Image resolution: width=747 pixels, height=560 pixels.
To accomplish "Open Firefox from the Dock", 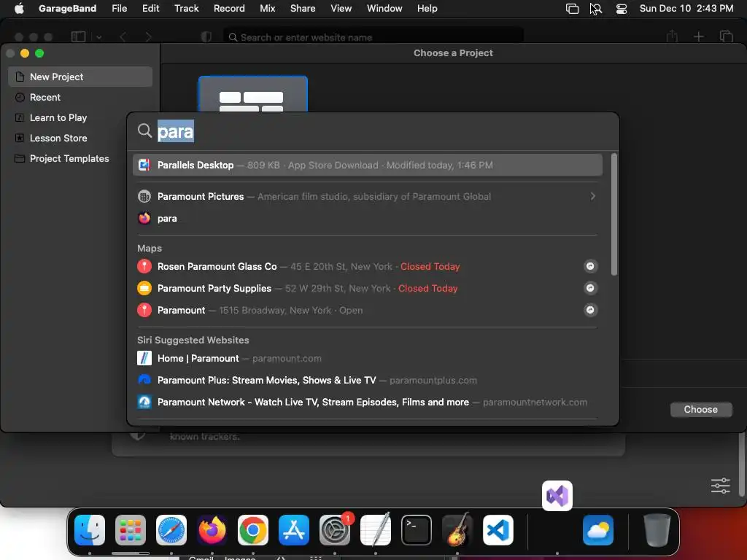I will pyautogui.click(x=212, y=530).
